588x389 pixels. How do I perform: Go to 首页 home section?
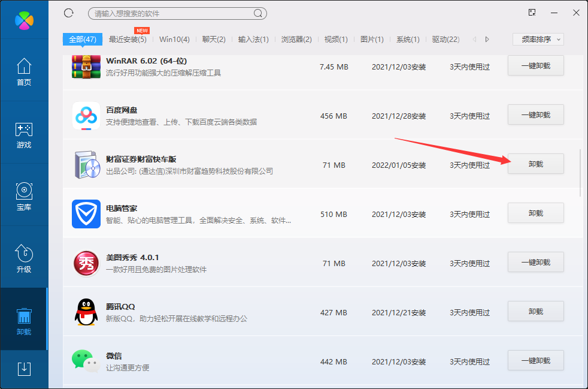coord(24,72)
